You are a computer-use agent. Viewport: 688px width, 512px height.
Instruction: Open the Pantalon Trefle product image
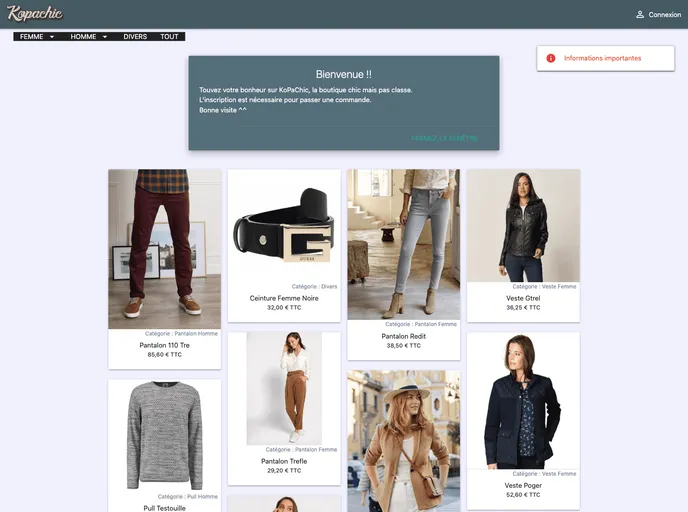pyautogui.click(x=284, y=388)
